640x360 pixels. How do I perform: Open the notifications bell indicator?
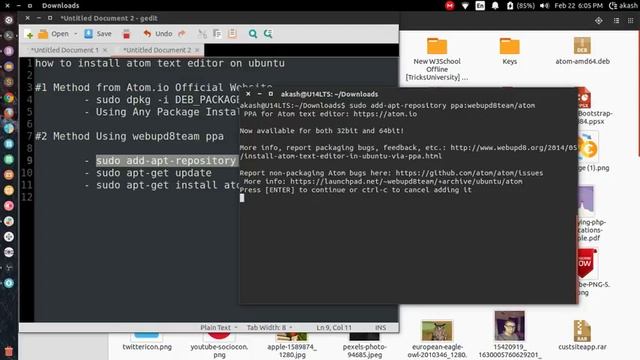click(x=495, y=6)
